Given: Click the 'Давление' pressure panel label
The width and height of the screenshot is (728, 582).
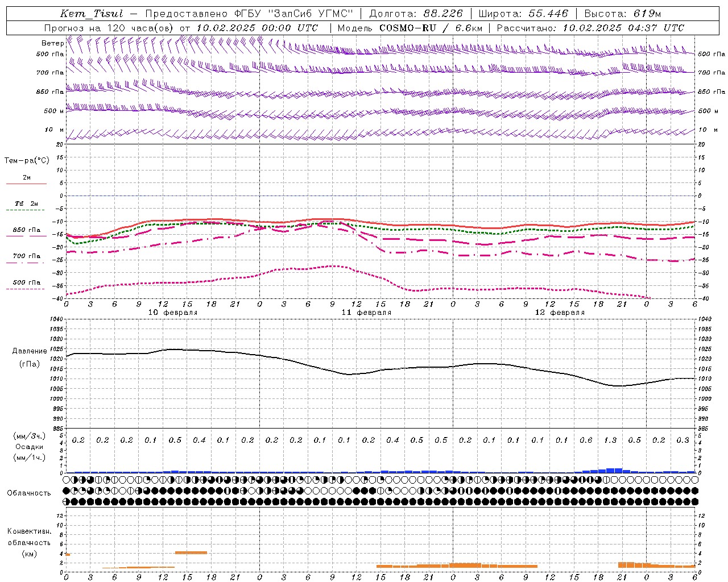Looking at the screenshot, I should (x=30, y=351).
